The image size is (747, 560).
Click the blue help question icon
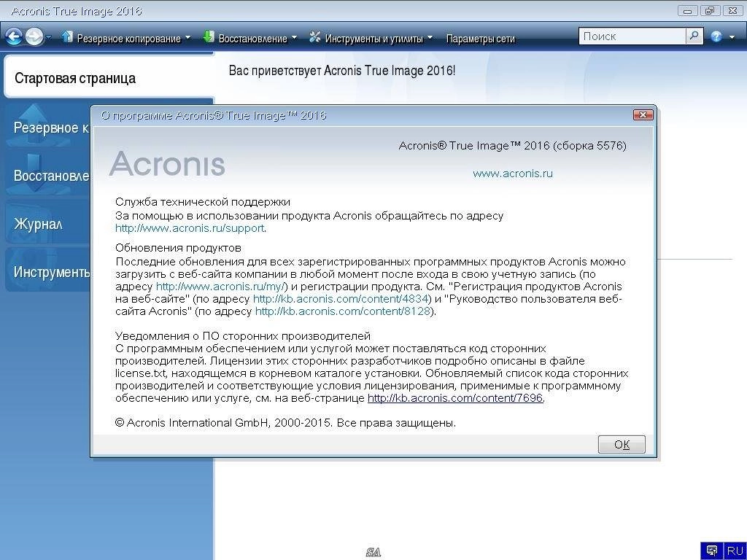click(716, 36)
